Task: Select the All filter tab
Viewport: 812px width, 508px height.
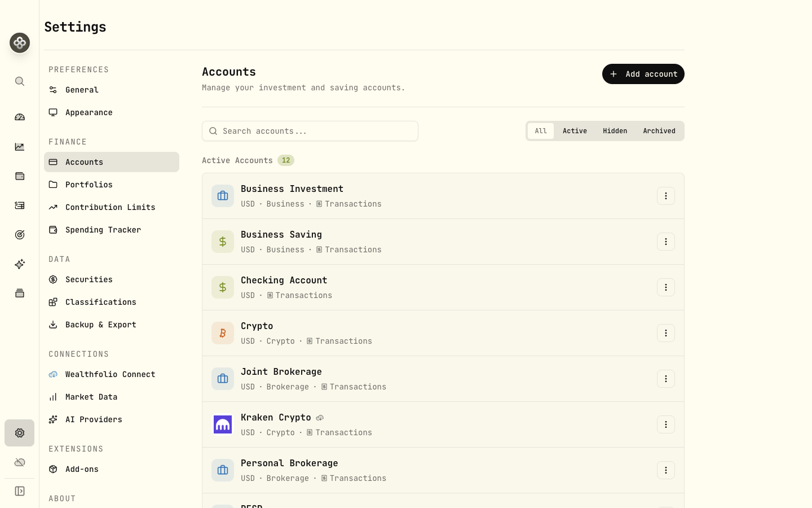Action: click(541, 131)
